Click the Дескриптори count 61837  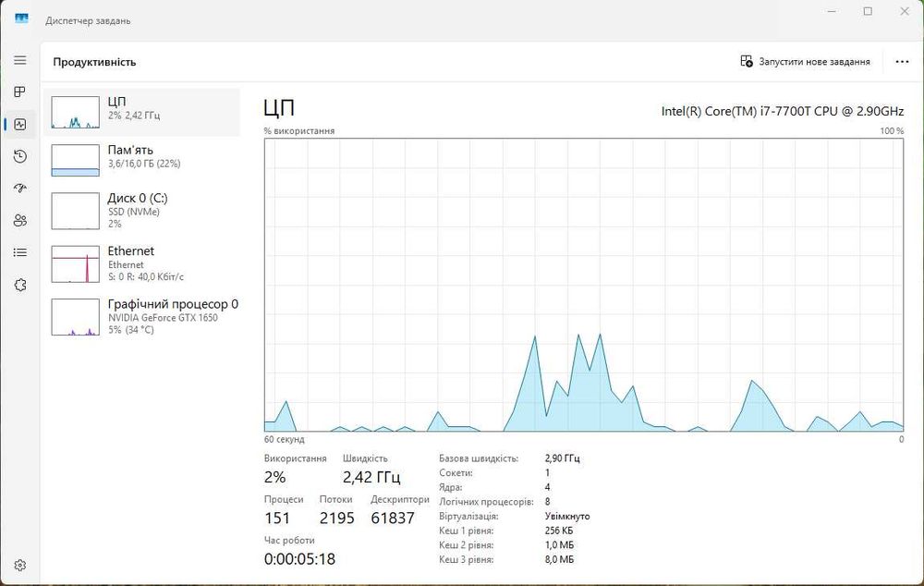click(x=393, y=519)
